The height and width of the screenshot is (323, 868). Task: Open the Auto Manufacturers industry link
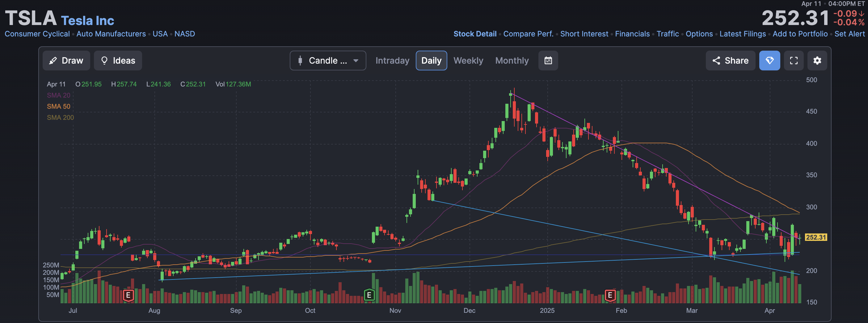click(x=111, y=34)
